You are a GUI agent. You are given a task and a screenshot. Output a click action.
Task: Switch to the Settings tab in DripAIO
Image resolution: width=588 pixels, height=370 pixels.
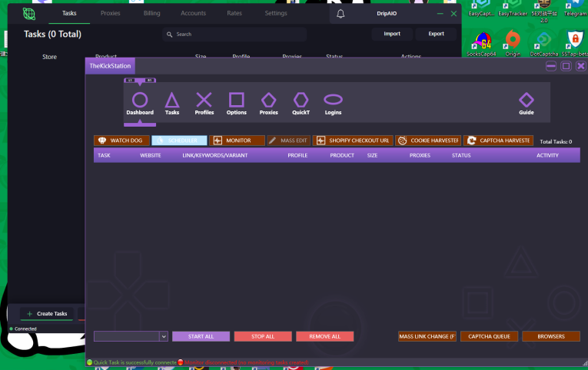(x=276, y=13)
